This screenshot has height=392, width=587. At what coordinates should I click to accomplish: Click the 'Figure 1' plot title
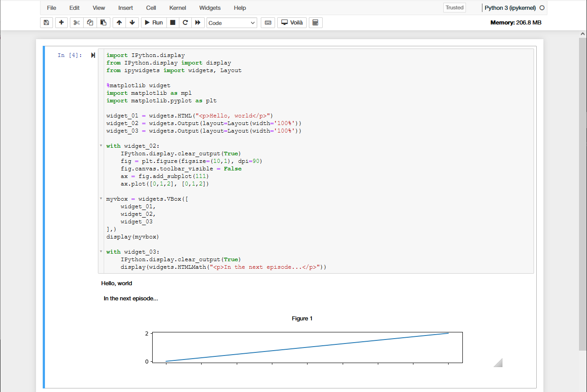(302, 319)
